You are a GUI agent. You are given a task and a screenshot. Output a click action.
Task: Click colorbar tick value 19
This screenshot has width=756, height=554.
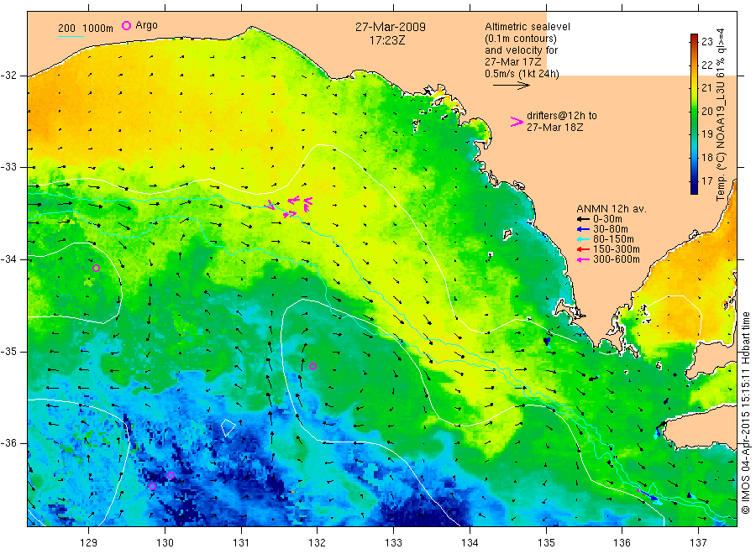pos(706,134)
